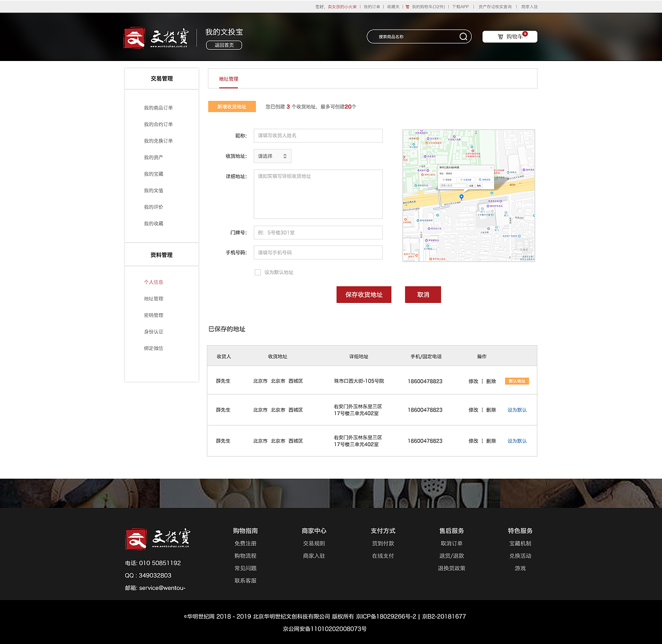Open 我的文值 in sidebar

154,191
